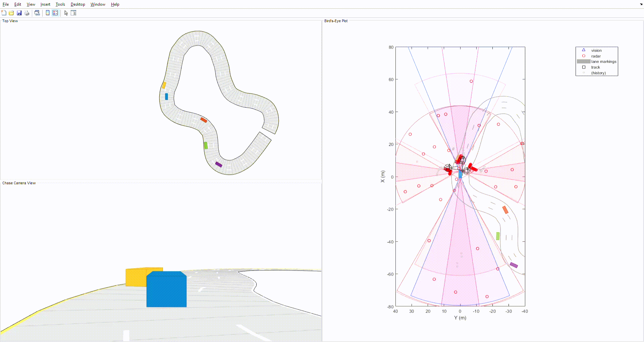This screenshot has height=342, width=644.
Task: Click the vision legend entry
Action: pos(596,51)
